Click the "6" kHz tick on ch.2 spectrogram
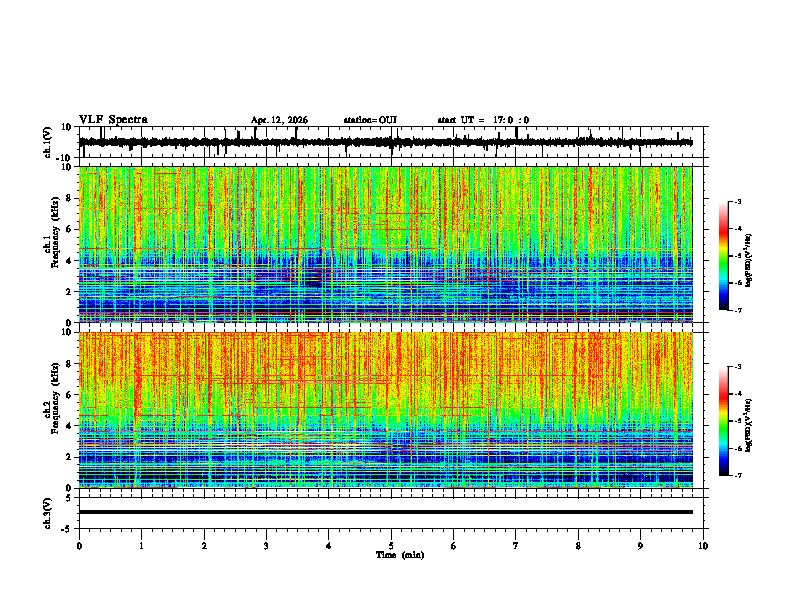Image resolution: width=792 pixels, height=612 pixels. click(x=70, y=395)
